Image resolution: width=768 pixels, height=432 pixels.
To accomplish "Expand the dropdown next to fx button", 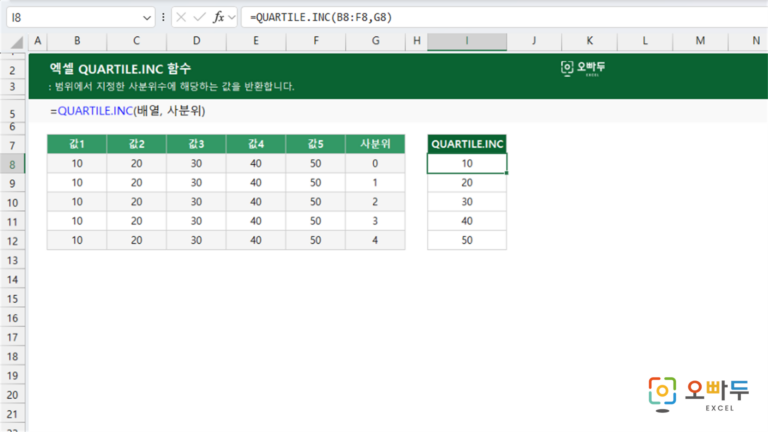I will coord(232,18).
